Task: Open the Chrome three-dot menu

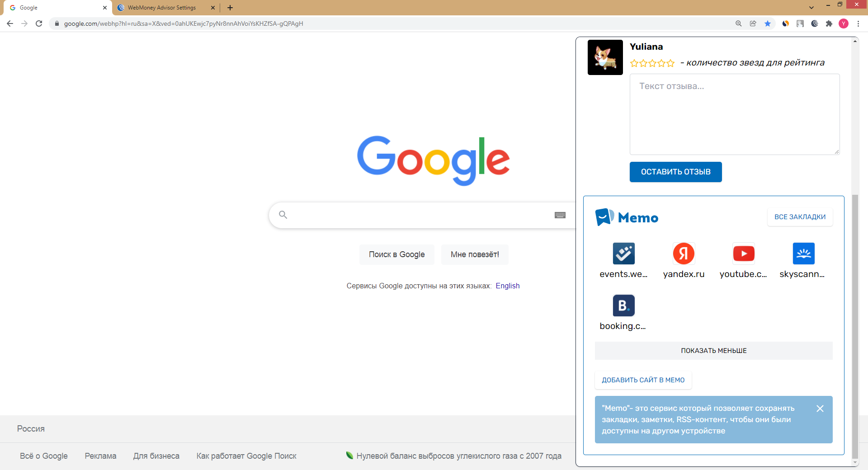Action: coord(858,23)
